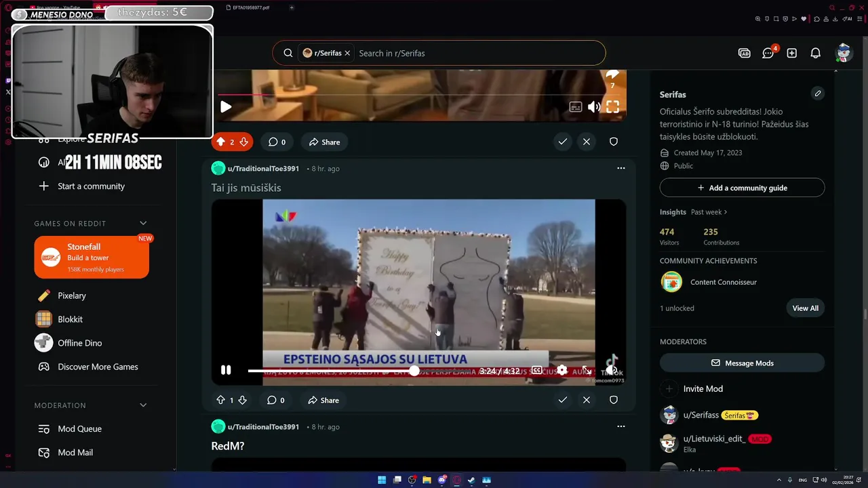Toggle captions on the Epstein video
The height and width of the screenshot is (488, 868).
point(537,370)
